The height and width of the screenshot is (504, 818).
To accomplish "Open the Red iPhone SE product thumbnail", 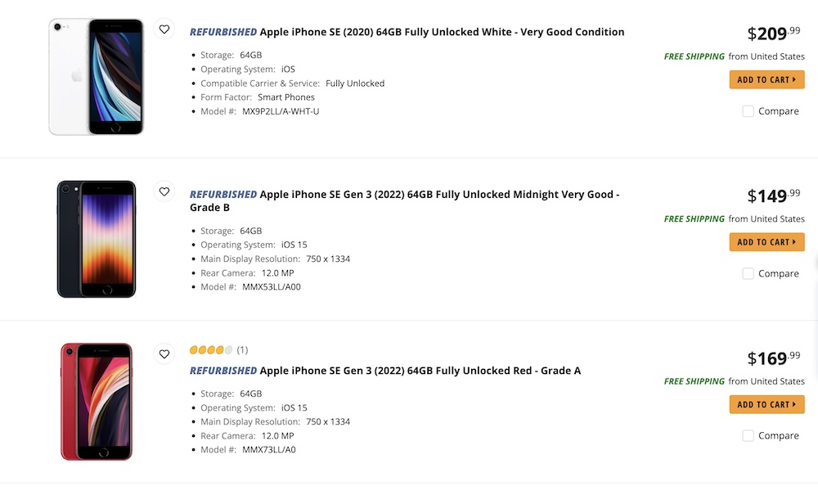I will coord(96,401).
